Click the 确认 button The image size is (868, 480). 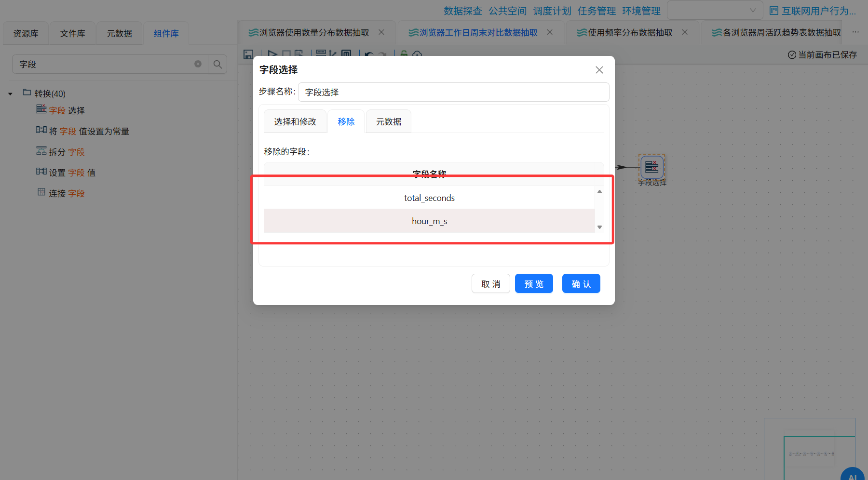click(x=581, y=283)
